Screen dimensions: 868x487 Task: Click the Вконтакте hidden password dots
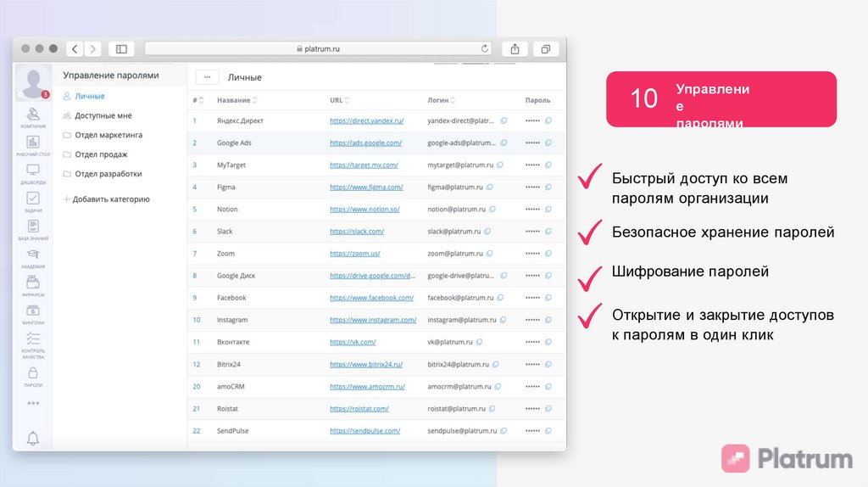(x=532, y=343)
